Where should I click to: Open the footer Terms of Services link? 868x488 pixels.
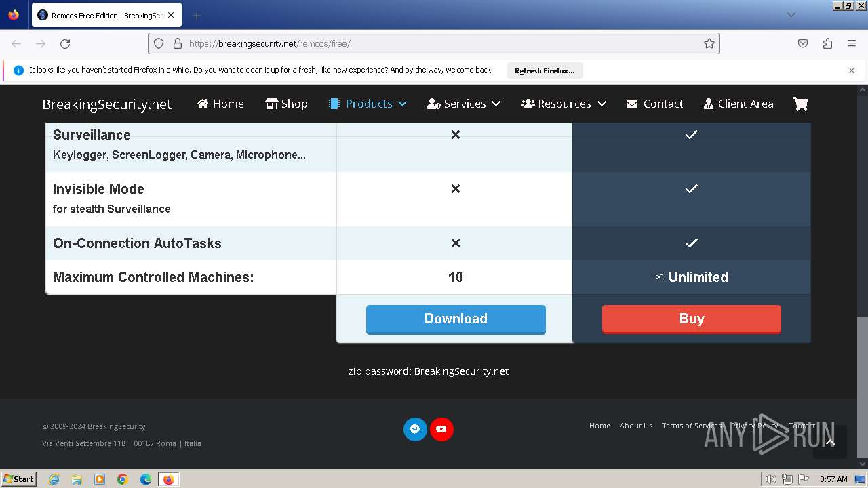(692, 426)
